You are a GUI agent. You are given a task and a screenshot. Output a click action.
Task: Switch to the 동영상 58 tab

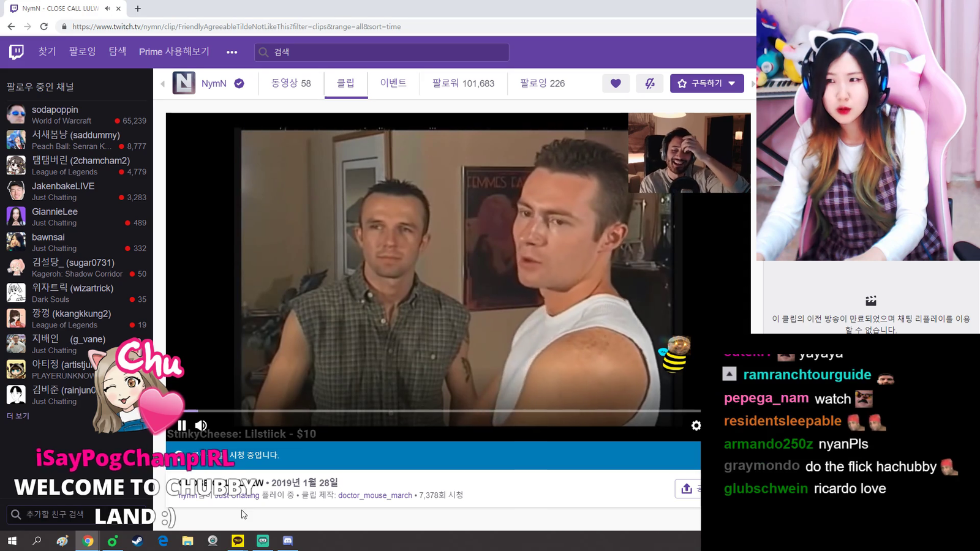[291, 83]
